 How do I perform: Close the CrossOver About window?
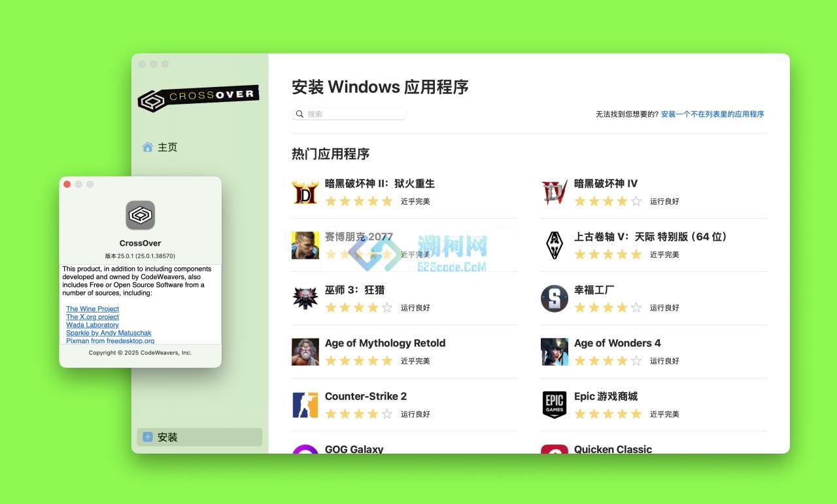[67, 184]
